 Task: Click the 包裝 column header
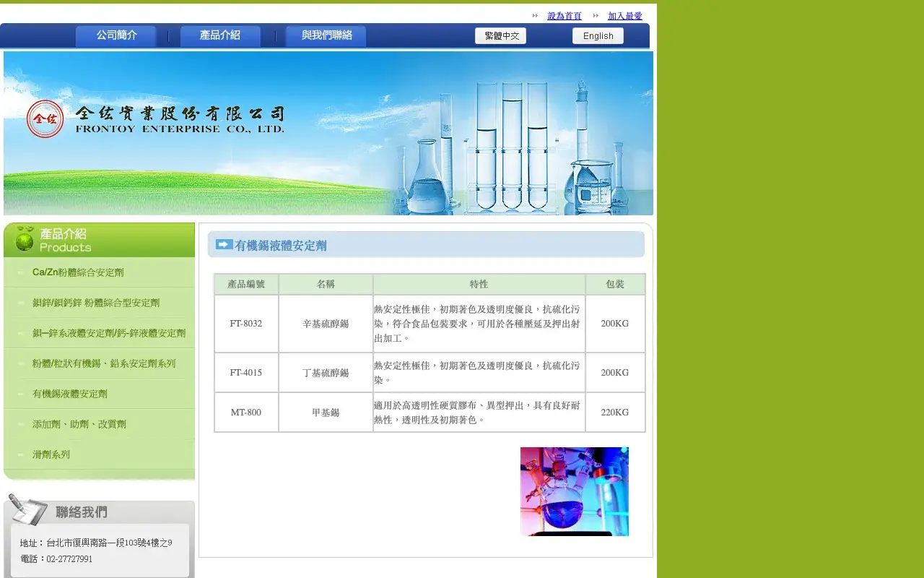[615, 284]
